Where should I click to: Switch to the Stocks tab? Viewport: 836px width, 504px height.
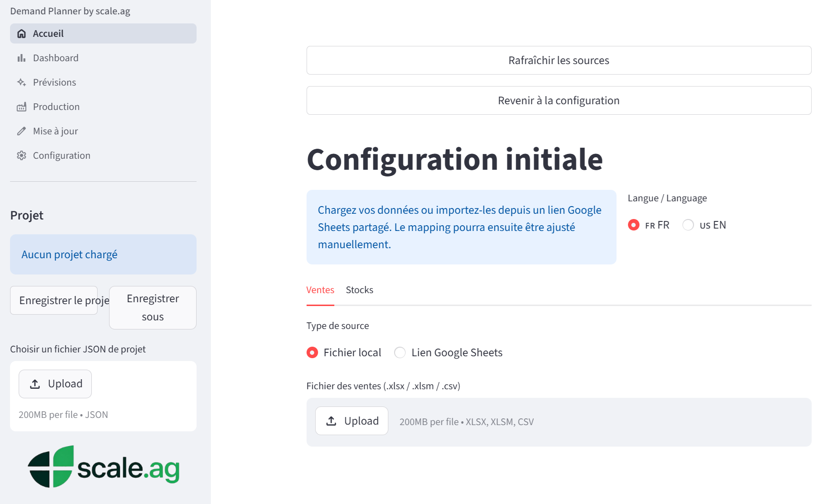360,290
